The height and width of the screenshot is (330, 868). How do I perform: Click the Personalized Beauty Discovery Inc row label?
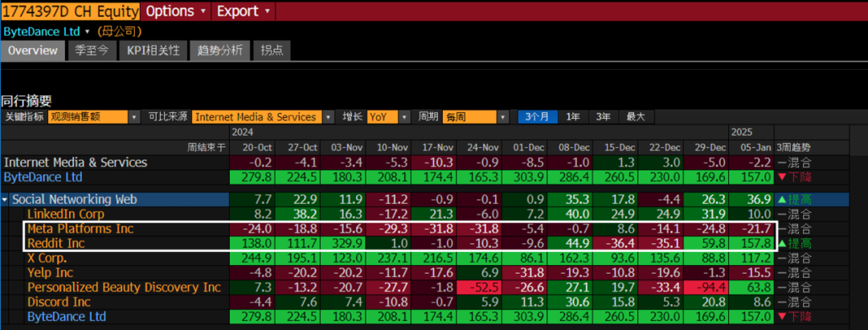click(x=124, y=287)
